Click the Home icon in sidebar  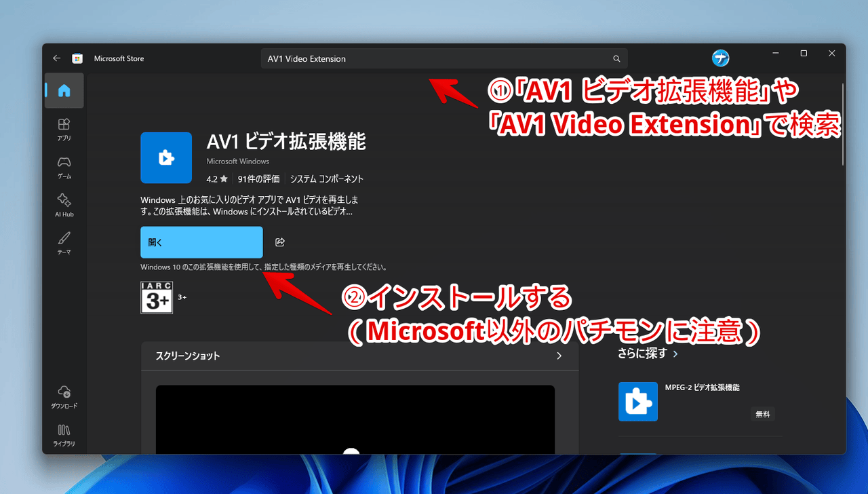64,91
